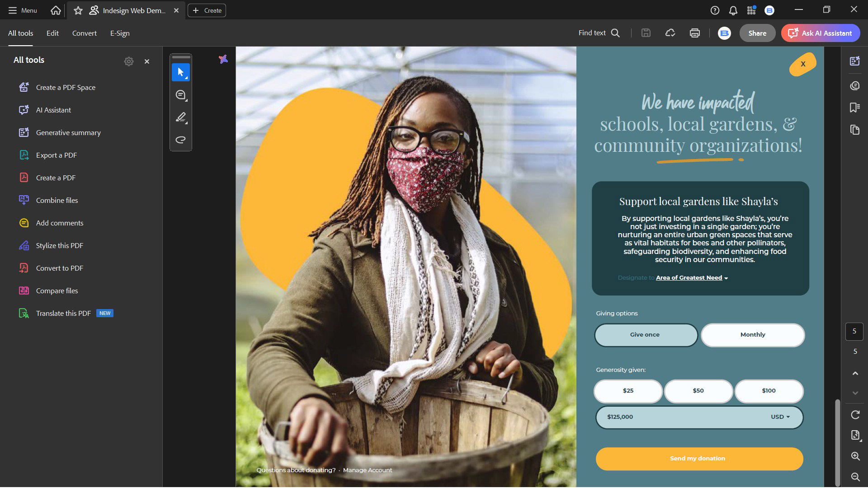The width and height of the screenshot is (868, 488).
Task: Open notifications bell icon
Action: (733, 10)
